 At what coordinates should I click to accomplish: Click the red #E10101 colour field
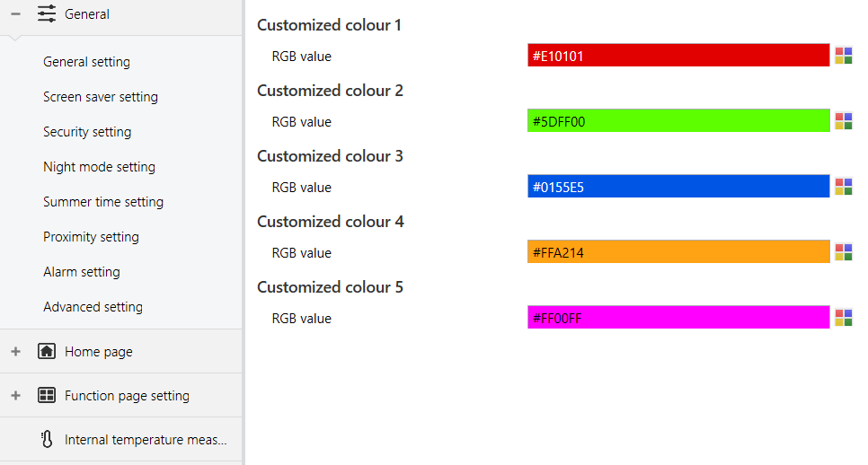(678, 56)
